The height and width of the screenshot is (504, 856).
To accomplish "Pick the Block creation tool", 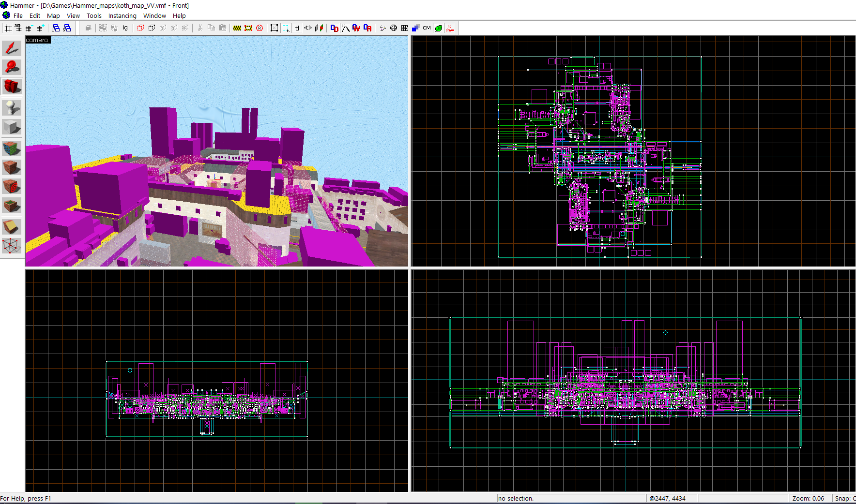I will tap(12, 127).
